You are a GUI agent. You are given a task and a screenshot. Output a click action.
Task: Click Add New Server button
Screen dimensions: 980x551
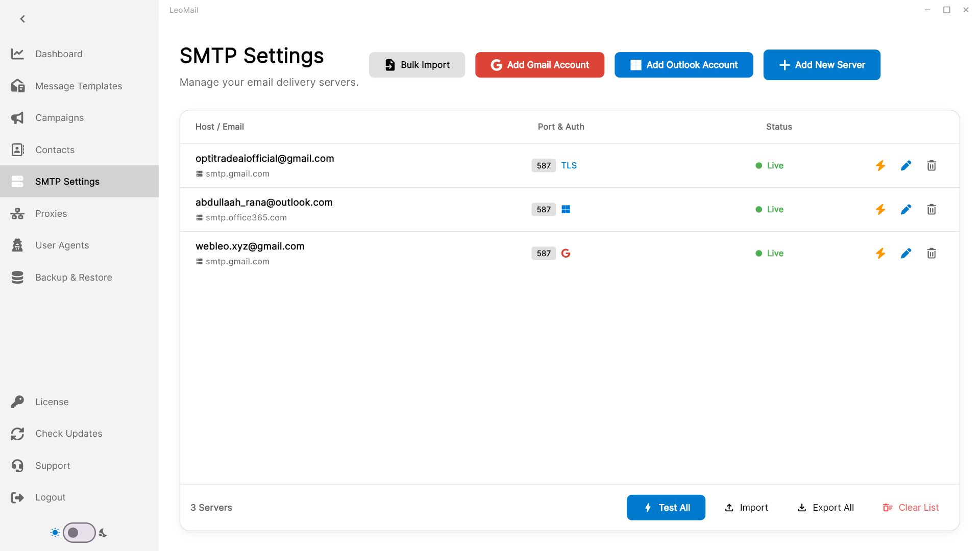click(822, 65)
